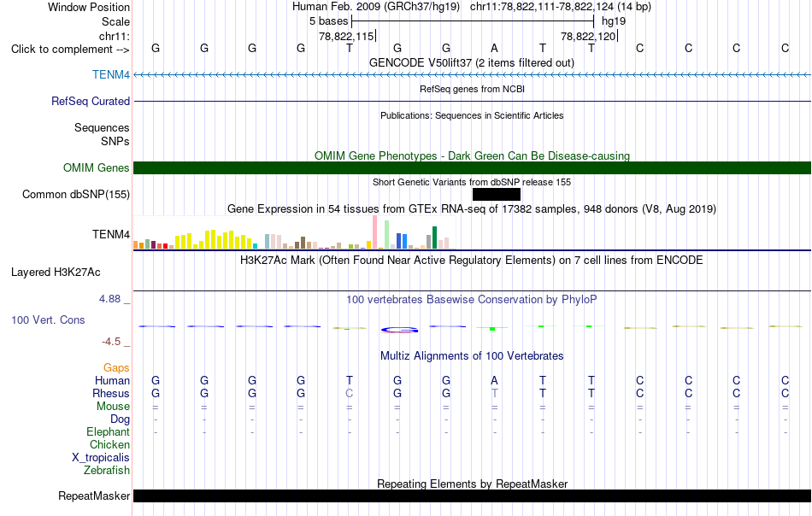
Task: Open the RefSeq Curated track label
Action: click(x=91, y=101)
